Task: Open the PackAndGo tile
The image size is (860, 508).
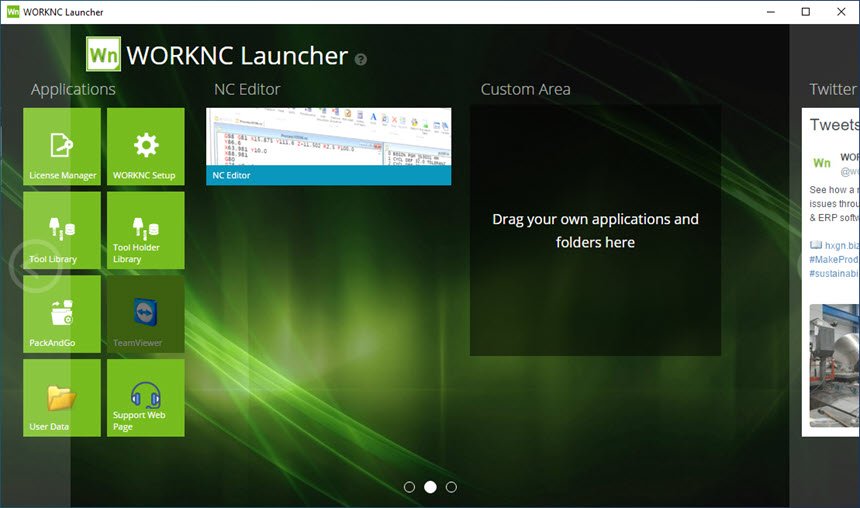Action: pos(62,314)
